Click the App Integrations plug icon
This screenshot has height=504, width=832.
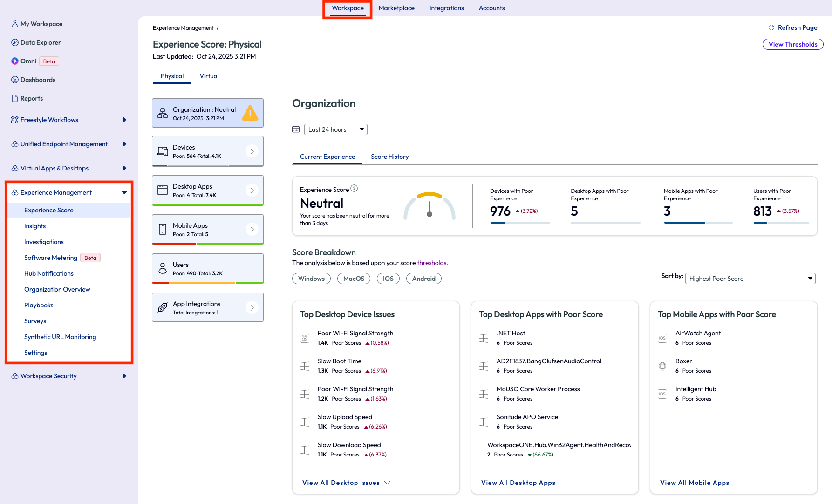[x=163, y=307]
